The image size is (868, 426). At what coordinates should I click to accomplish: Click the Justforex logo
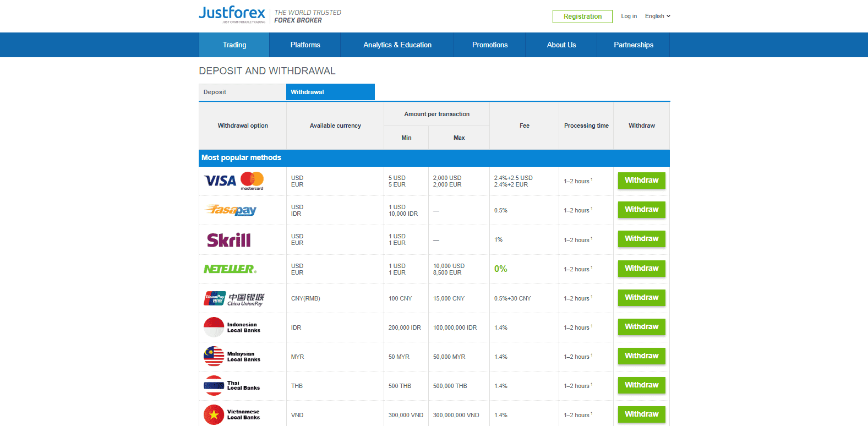(x=232, y=14)
